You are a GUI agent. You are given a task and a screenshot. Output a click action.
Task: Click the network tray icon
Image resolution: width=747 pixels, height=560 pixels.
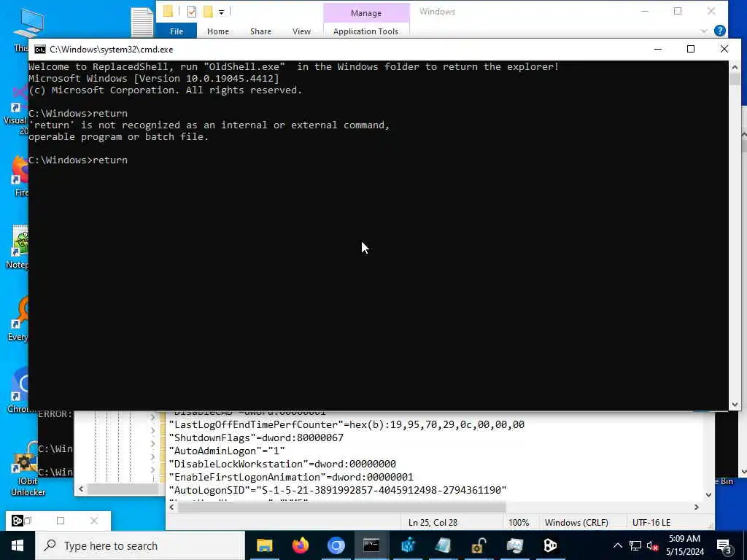coord(635,545)
